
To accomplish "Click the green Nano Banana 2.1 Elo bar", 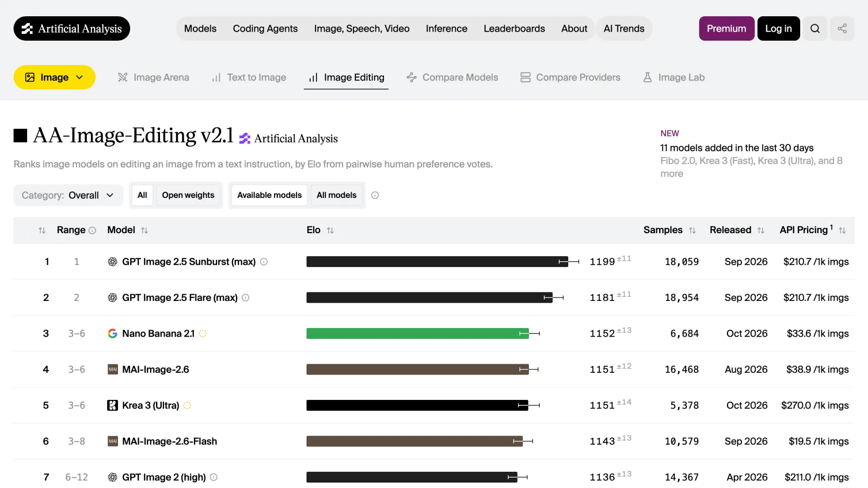I will pyautogui.click(x=417, y=333).
